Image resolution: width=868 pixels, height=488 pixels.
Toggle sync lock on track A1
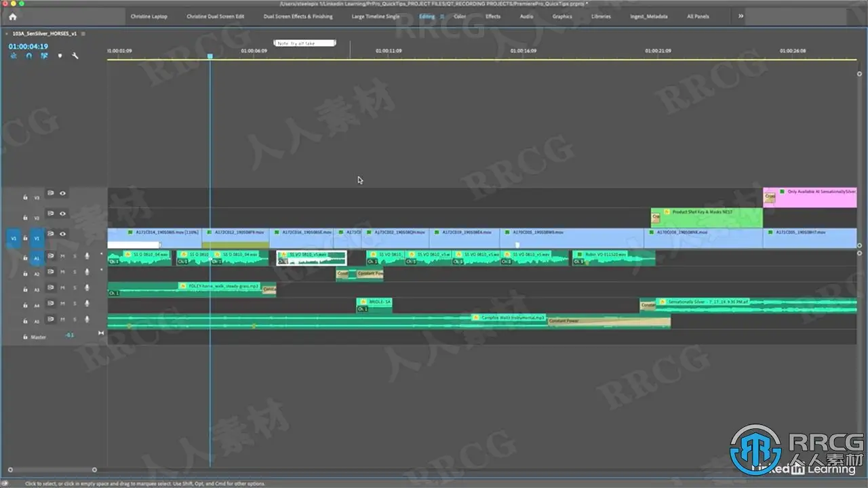(50, 256)
